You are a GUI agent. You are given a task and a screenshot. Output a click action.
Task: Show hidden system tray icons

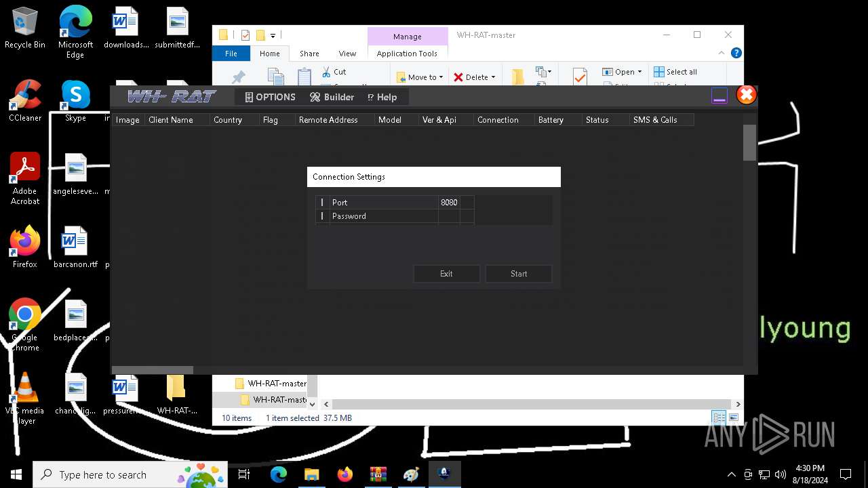click(731, 474)
